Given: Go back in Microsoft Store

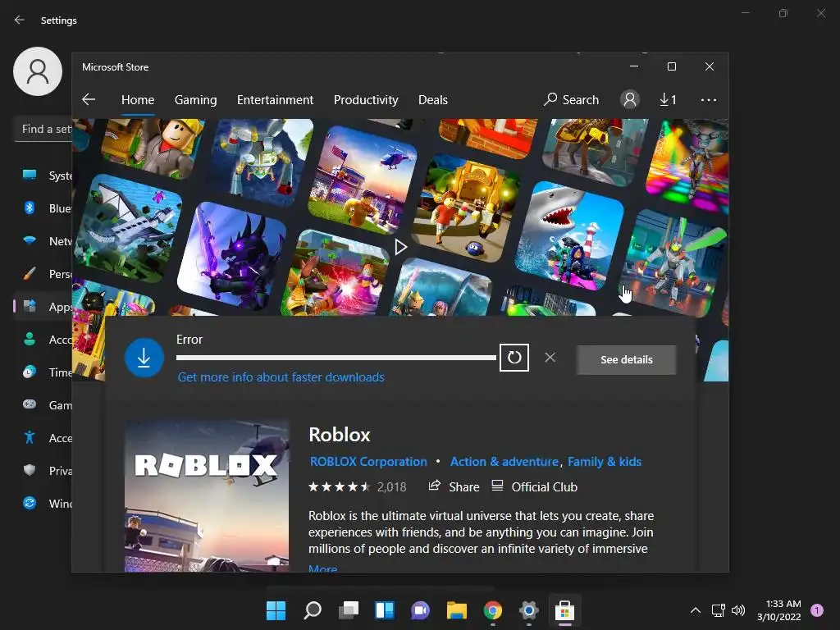Looking at the screenshot, I should coord(89,99).
